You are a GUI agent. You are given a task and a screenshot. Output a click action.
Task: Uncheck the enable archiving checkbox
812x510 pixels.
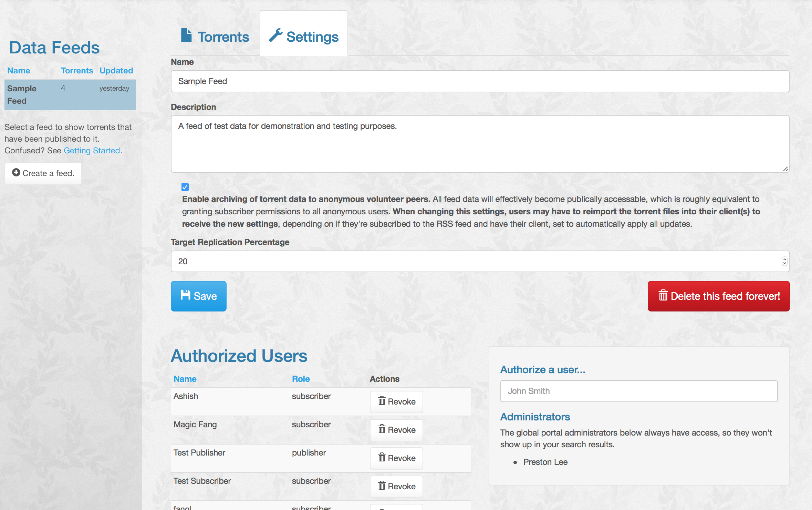(x=185, y=187)
